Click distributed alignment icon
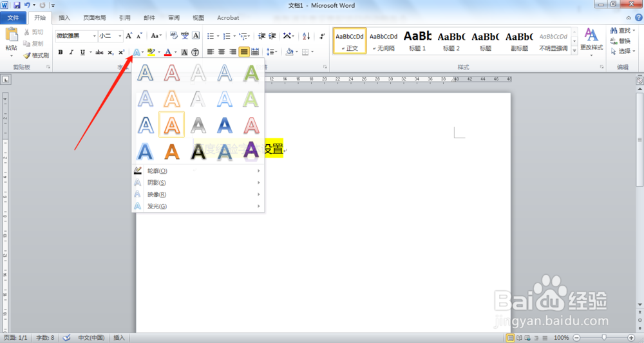The image size is (644, 343). click(255, 51)
